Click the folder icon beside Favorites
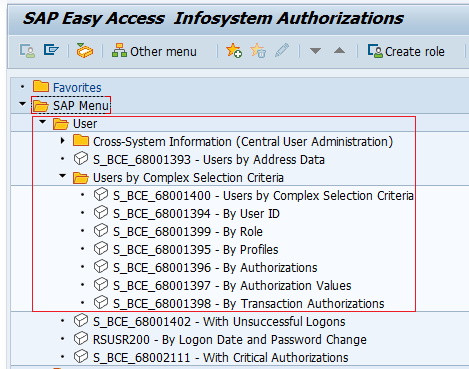Image resolution: width=469 pixels, height=369 pixels. click(41, 86)
